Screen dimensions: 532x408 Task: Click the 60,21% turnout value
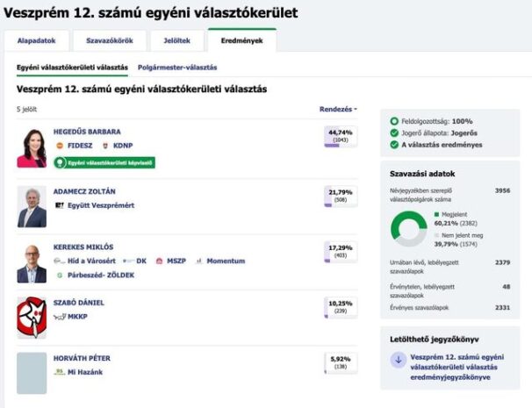click(444, 223)
